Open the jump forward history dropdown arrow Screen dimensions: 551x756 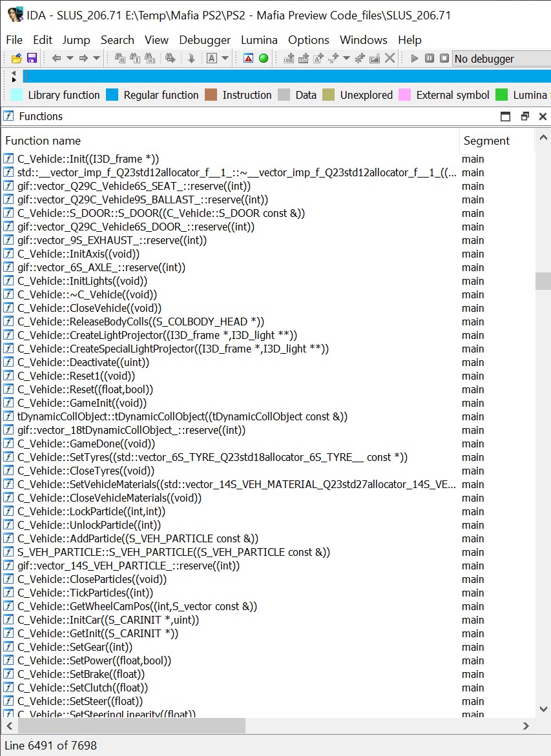[96, 58]
